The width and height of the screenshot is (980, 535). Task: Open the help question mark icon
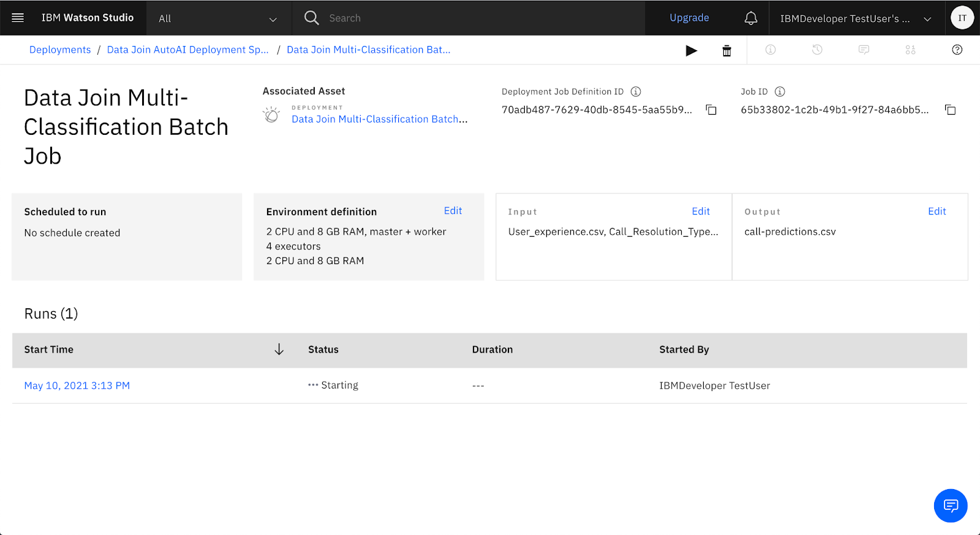[x=957, y=50]
